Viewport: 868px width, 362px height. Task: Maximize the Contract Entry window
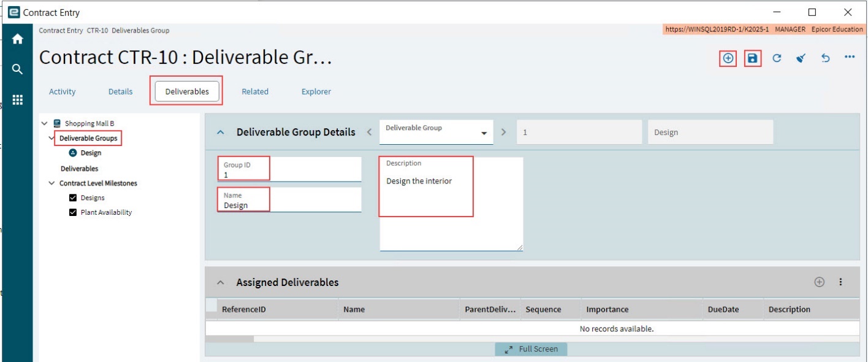point(812,12)
